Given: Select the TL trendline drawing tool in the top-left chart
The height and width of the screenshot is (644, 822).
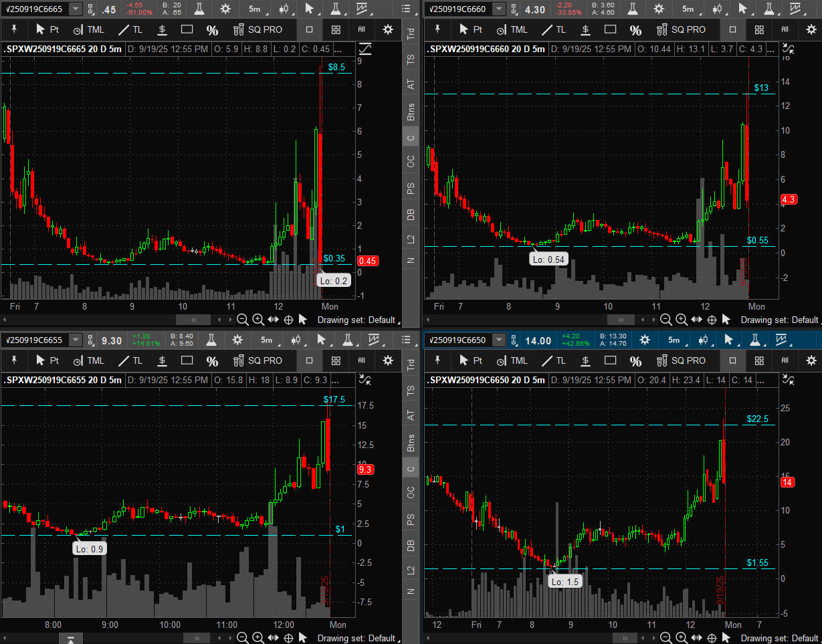Looking at the screenshot, I should 130,29.
